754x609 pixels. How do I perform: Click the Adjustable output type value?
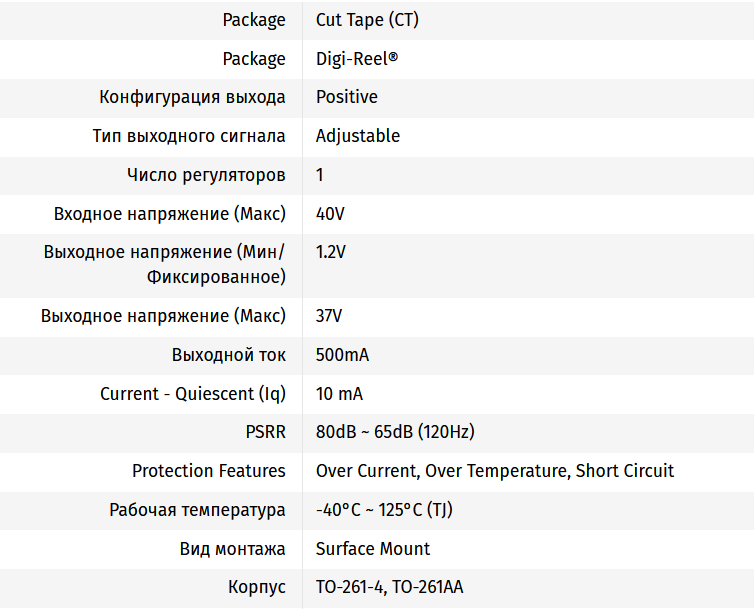357,136
